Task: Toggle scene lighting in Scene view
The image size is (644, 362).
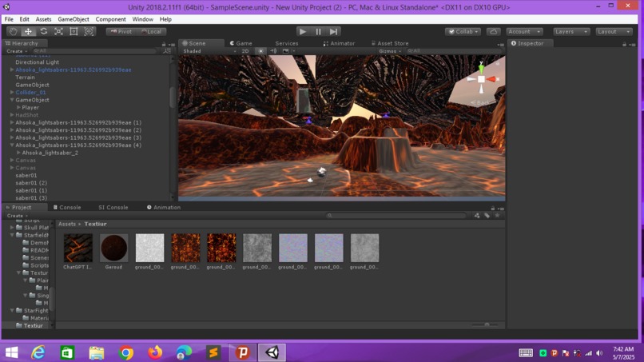Action: pyautogui.click(x=260, y=51)
